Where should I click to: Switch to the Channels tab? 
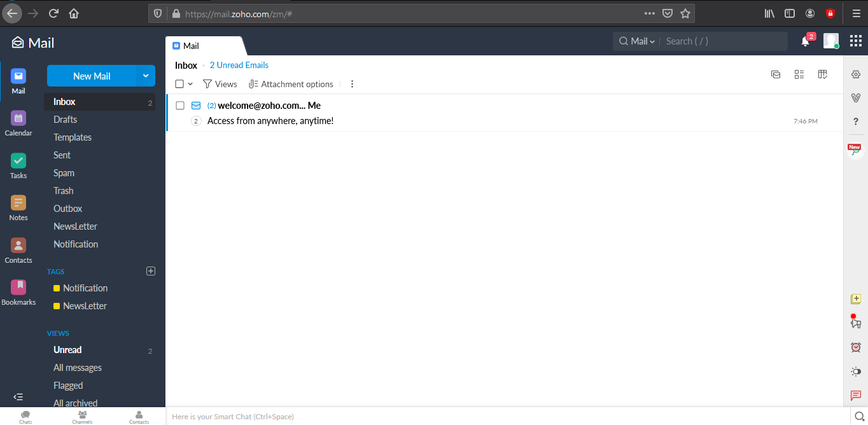tap(82, 417)
